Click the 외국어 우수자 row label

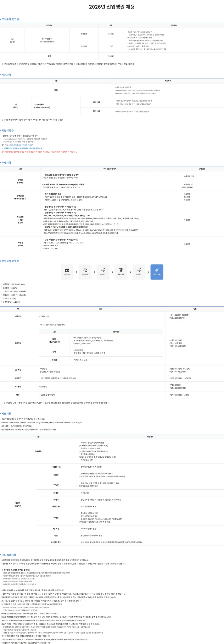pos(20,244)
